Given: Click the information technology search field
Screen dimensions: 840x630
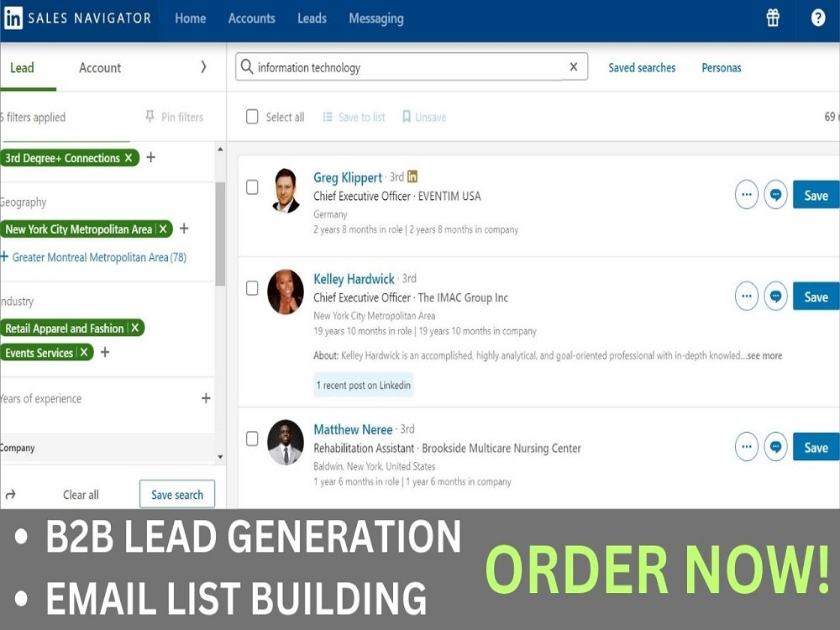Looking at the screenshot, I should click(x=412, y=67).
